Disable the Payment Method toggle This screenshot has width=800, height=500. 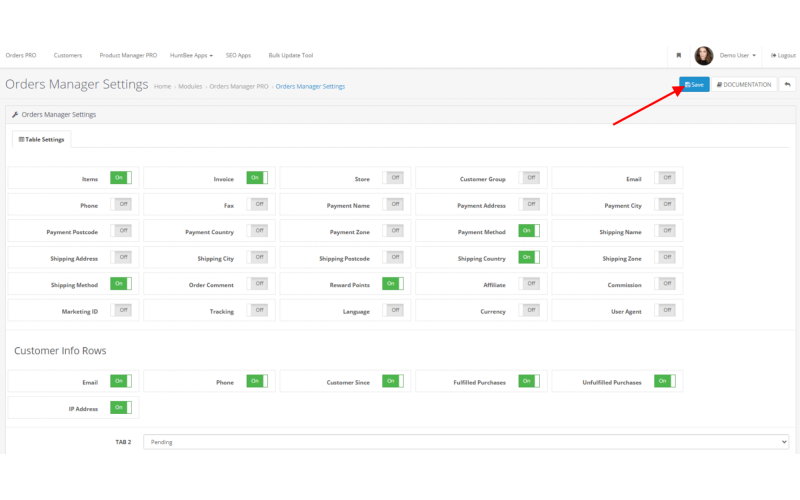[529, 231]
